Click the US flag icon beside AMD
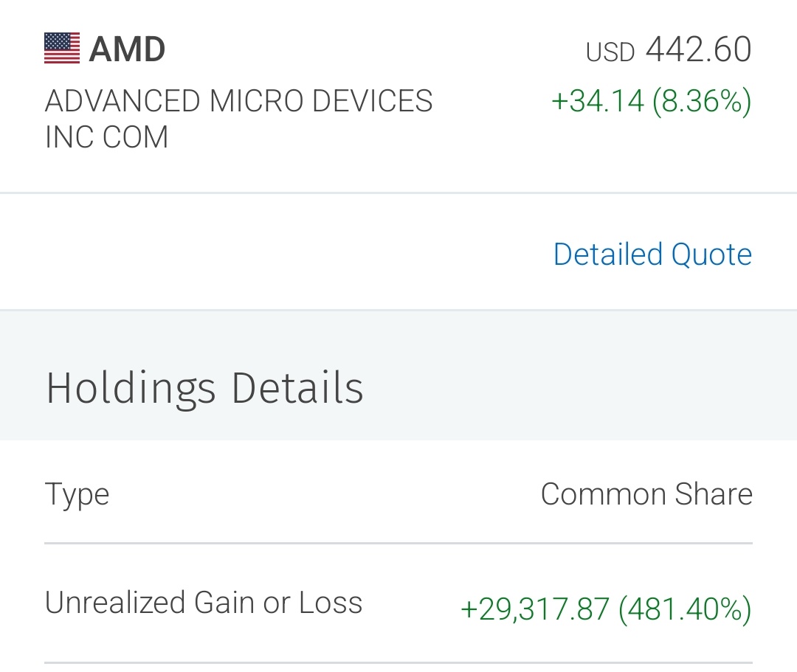797x672 pixels. (x=62, y=48)
